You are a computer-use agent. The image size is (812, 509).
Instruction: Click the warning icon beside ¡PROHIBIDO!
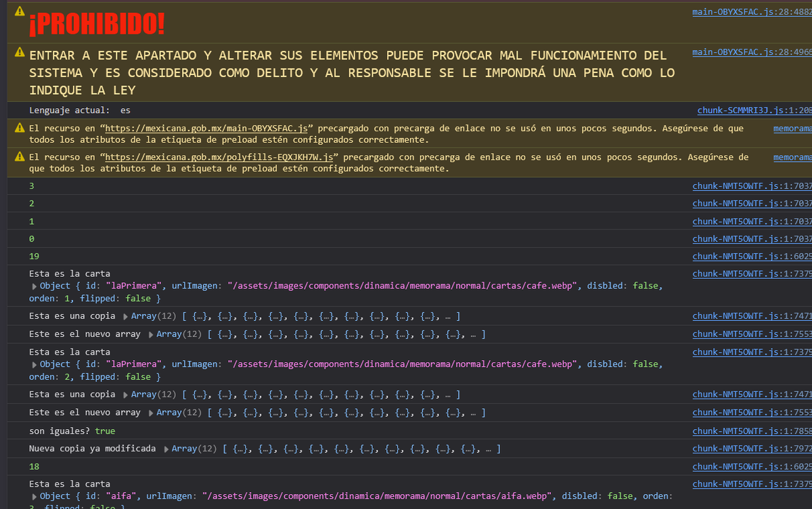click(19, 12)
